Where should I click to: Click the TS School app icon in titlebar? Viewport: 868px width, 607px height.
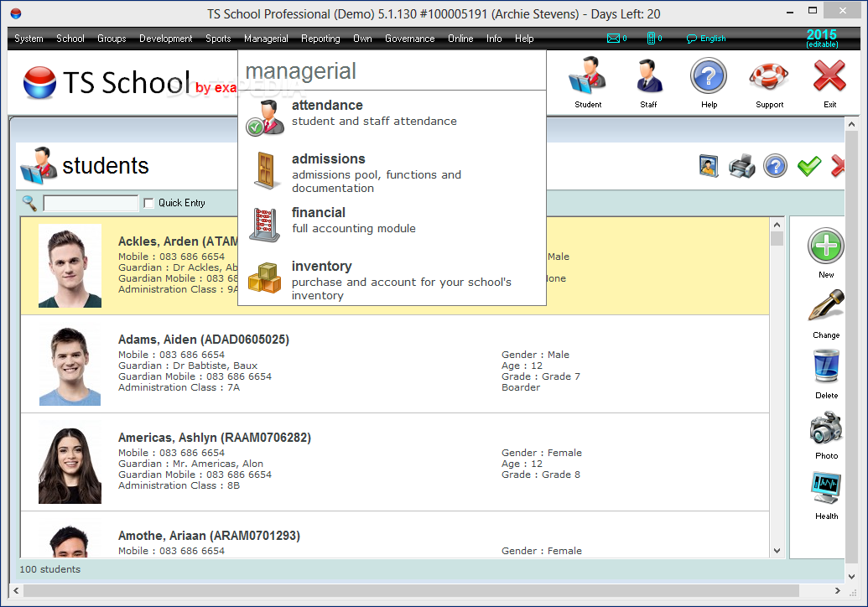coord(15,13)
